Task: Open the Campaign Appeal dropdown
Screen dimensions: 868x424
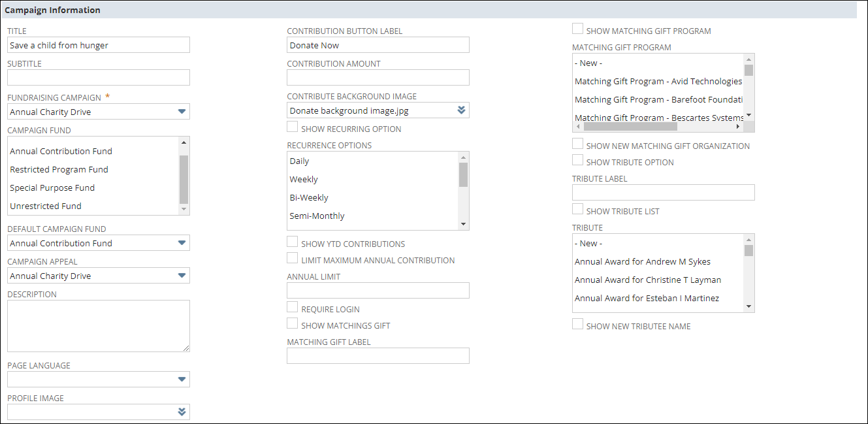Action: click(182, 276)
